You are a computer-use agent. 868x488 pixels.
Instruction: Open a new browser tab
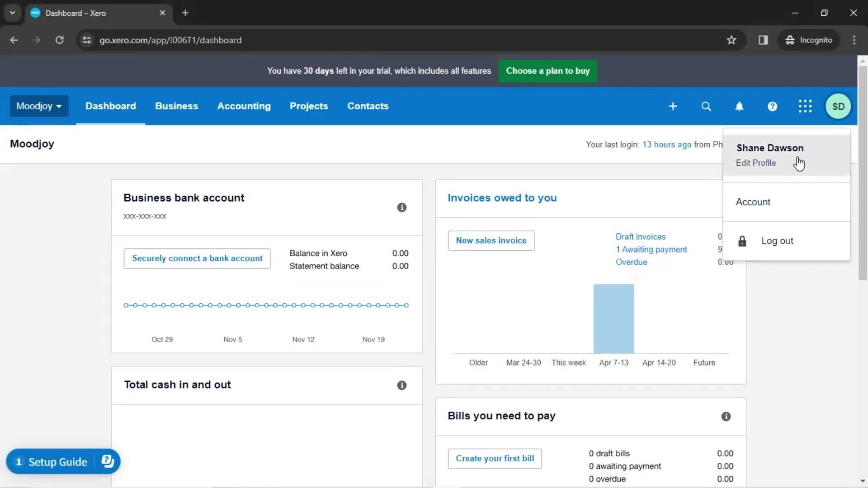[x=185, y=13]
